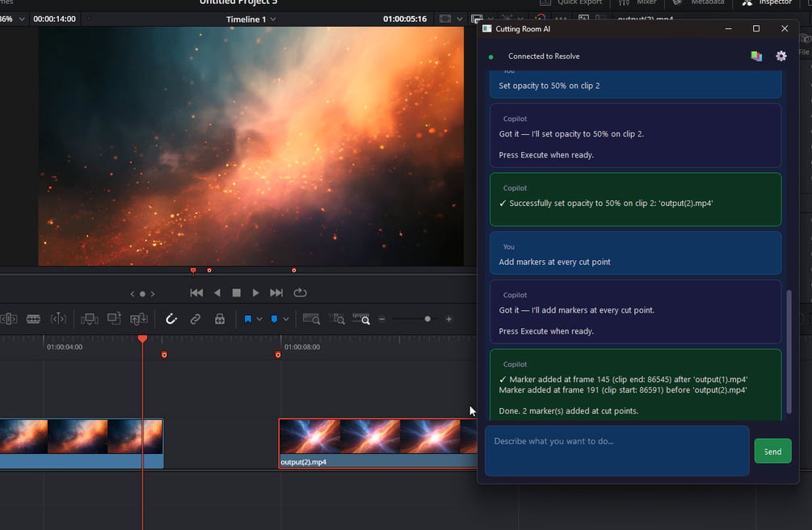Click plus to zoom in timeline
The image size is (812, 530).
448,319
